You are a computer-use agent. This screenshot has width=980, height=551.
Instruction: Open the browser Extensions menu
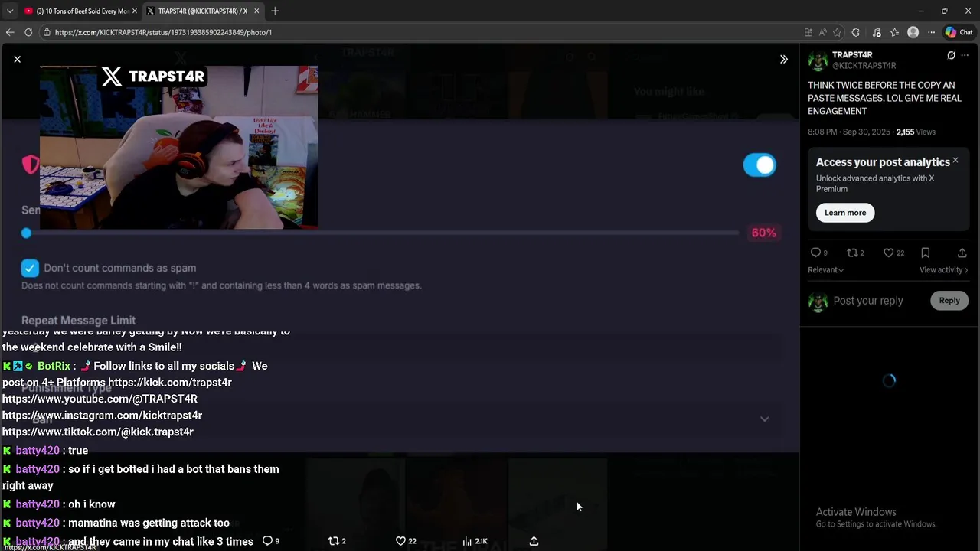click(856, 32)
